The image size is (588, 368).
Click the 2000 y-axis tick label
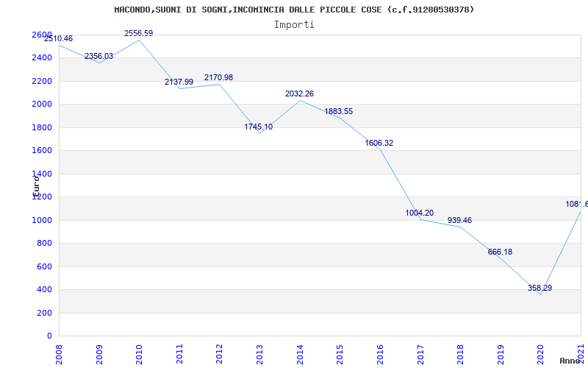pyautogui.click(x=42, y=104)
